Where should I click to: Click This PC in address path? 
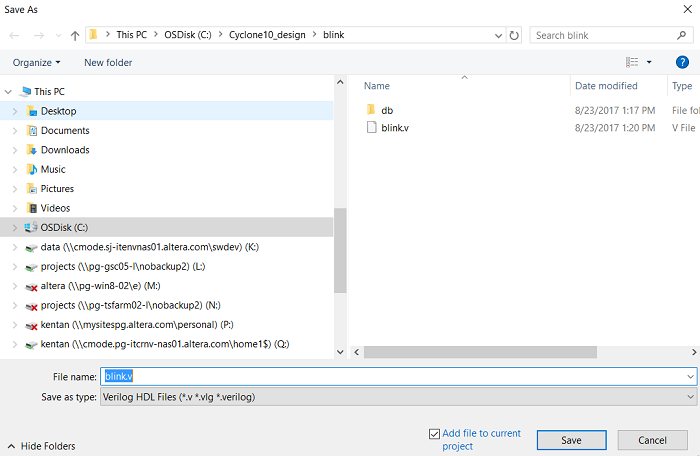tap(132, 35)
